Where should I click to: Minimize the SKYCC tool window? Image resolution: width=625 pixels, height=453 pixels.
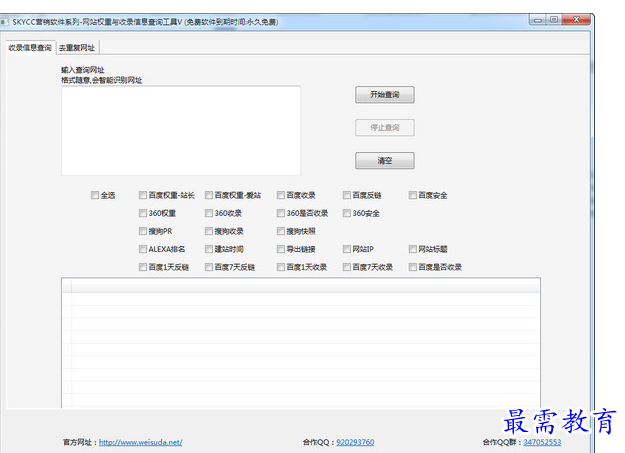tap(538, 20)
